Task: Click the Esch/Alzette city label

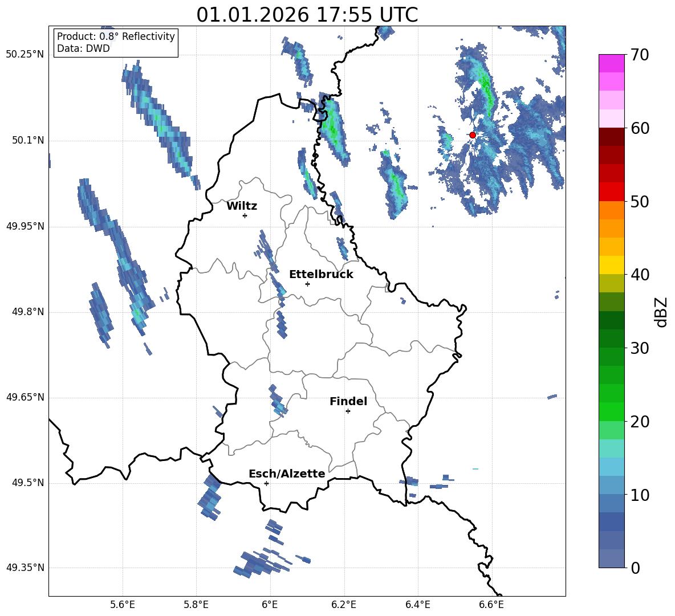Action: [287, 474]
